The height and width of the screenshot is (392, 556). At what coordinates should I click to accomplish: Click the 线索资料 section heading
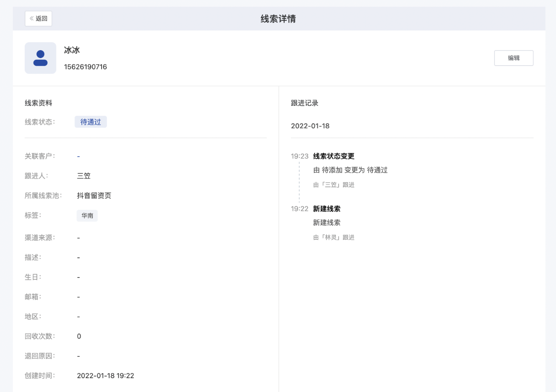[38, 103]
